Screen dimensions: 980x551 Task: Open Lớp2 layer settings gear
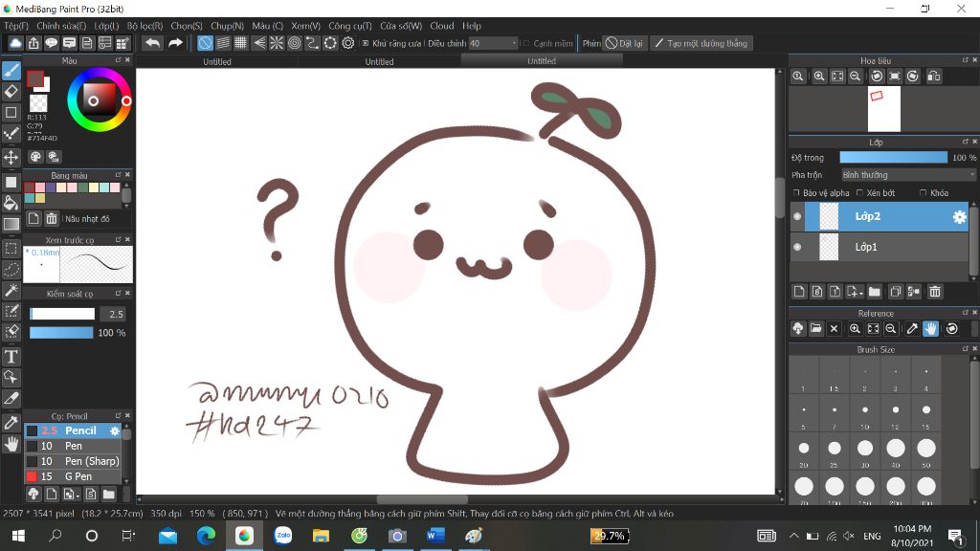959,217
